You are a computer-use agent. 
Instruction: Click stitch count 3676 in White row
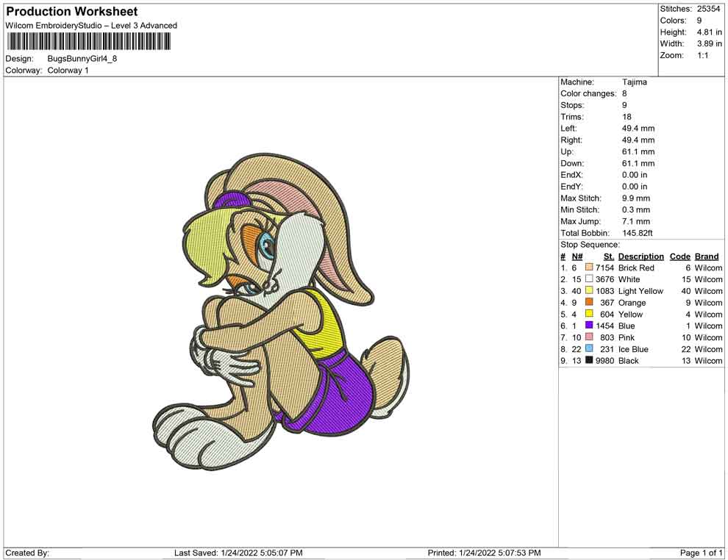tap(604, 279)
